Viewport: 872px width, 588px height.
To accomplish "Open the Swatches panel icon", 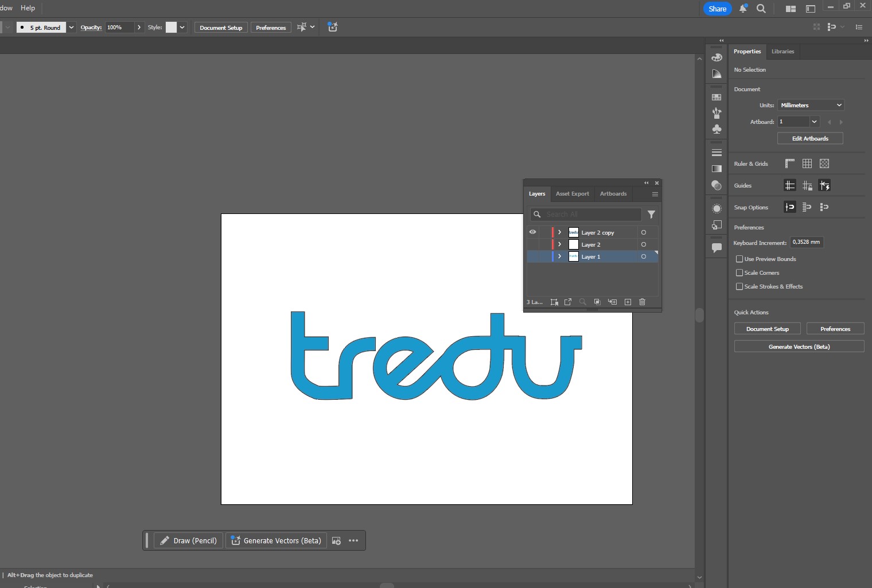I will 717,97.
